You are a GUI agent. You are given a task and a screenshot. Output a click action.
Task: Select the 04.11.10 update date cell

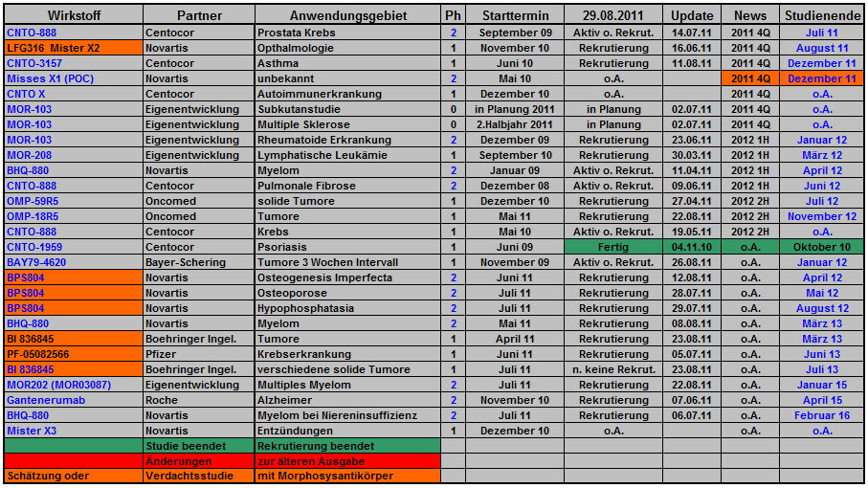pyautogui.click(x=692, y=247)
